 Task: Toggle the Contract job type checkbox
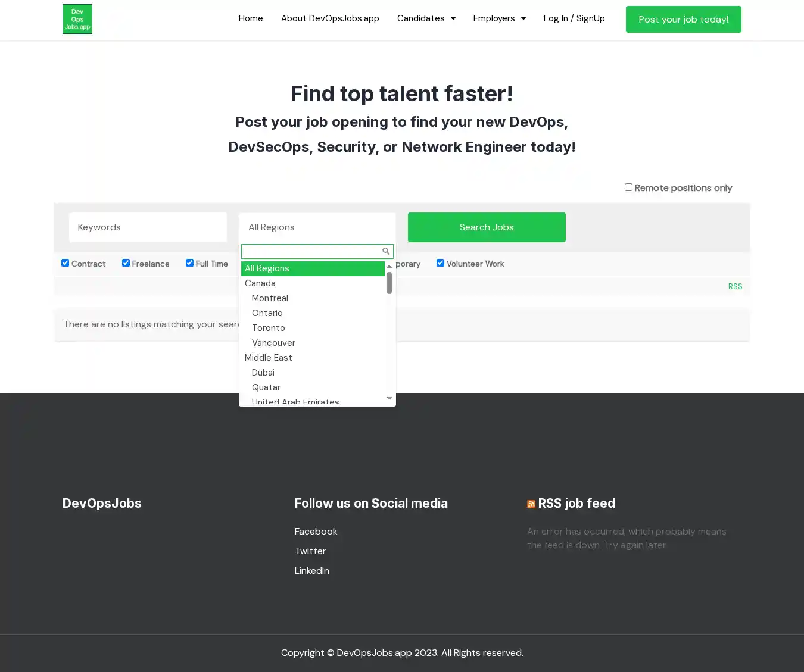tap(66, 263)
